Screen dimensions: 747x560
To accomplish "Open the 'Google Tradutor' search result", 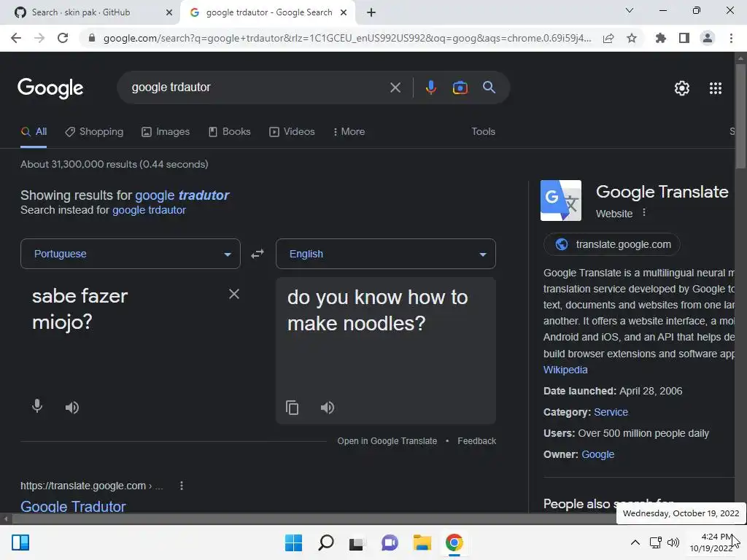I will coord(73,506).
